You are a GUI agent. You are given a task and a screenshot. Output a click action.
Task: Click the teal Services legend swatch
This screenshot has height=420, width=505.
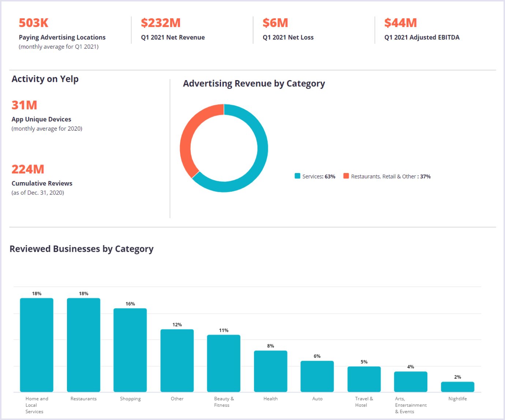click(298, 176)
